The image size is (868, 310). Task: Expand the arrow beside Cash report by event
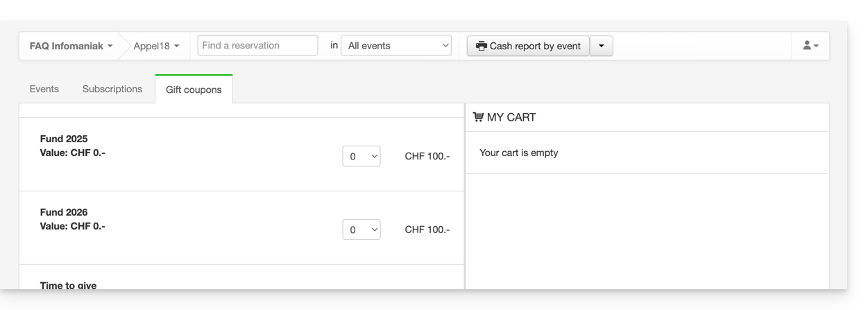click(x=601, y=46)
